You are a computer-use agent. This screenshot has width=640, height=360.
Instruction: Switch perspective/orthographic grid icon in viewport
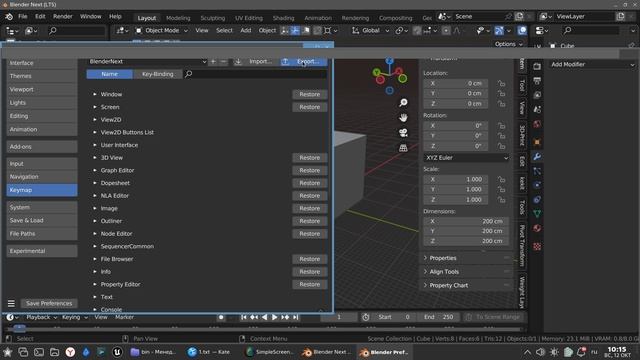403,148
